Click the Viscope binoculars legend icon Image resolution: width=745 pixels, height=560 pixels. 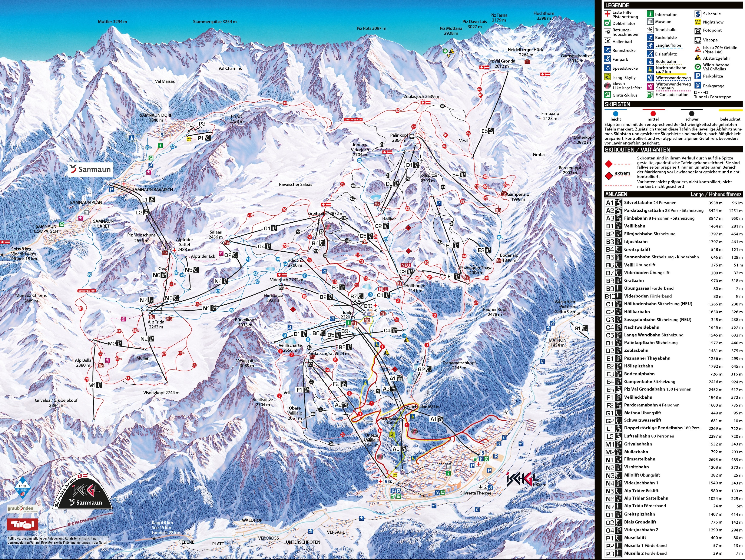(x=698, y=40)
